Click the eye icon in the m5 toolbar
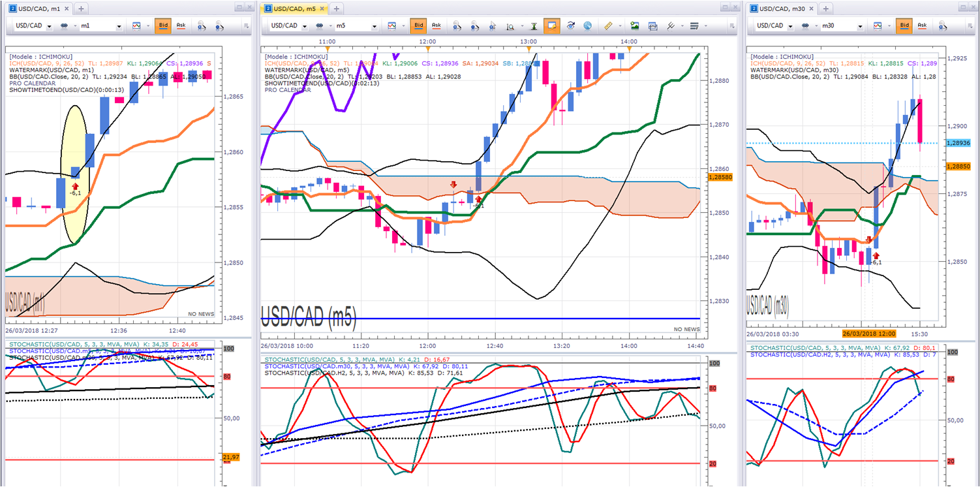Viewport: 980px width, 487px height. 570,26
